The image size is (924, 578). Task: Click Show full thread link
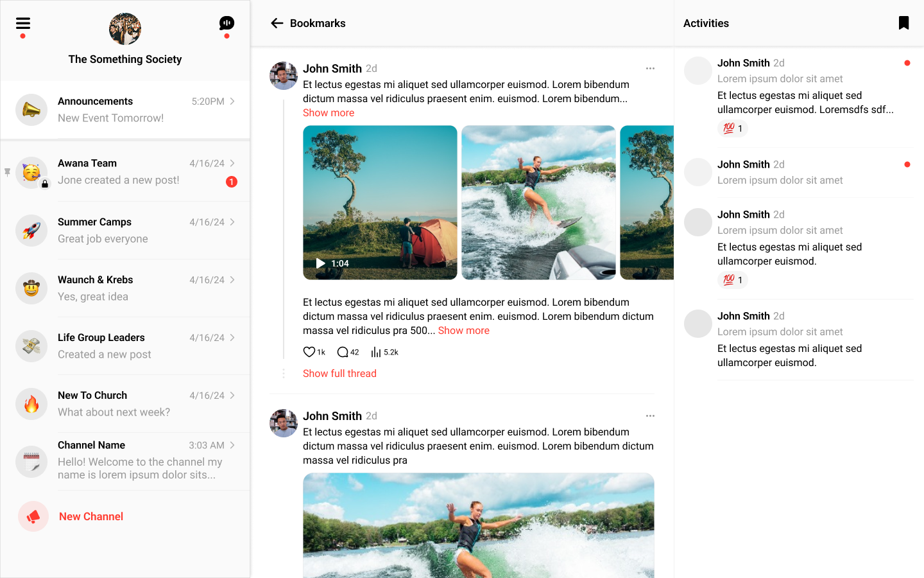339,374
